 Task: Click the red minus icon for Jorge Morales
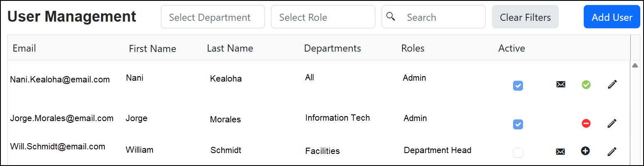click(x=586, y=123)
